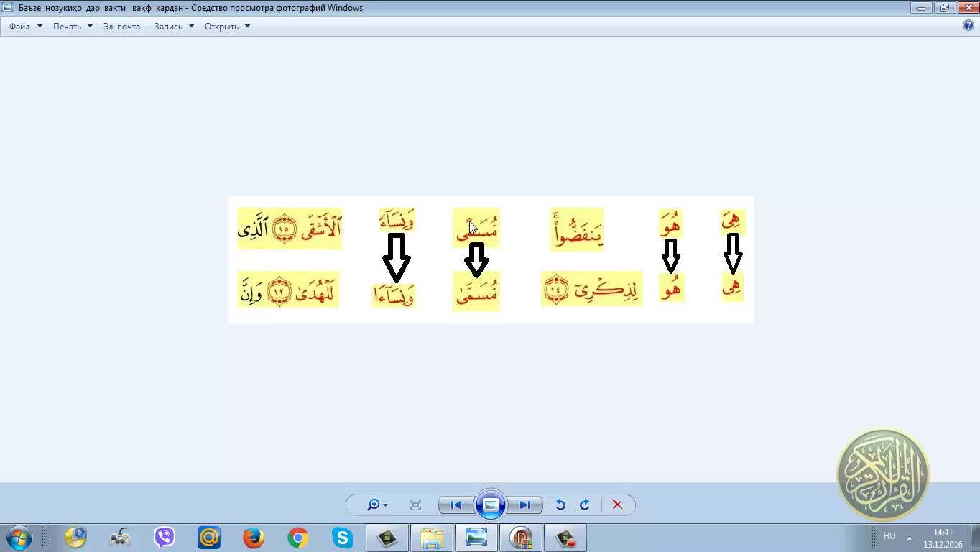This screenshot has height=552, width=980.
Task: Open the help question mark icon
Action: [x=968, y=26]
